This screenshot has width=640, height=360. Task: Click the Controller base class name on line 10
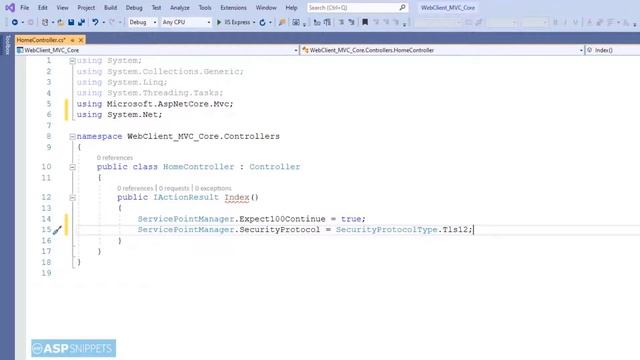click(x=275, y=167)
